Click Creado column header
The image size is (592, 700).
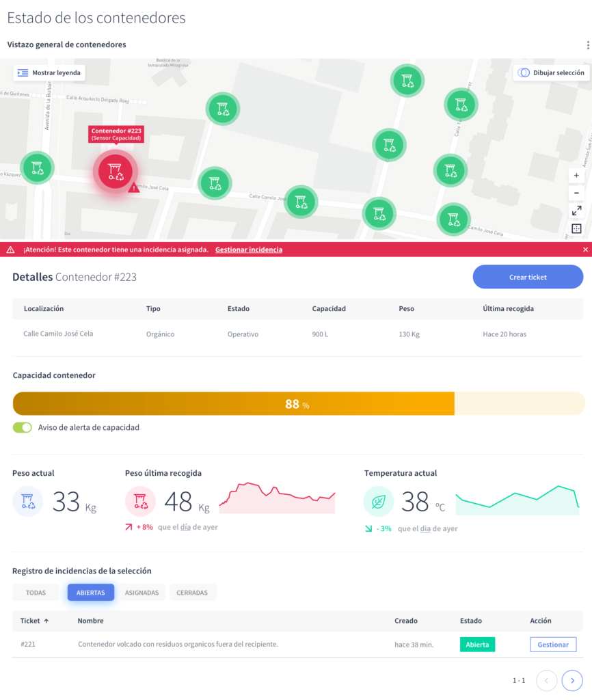(406, 621)
